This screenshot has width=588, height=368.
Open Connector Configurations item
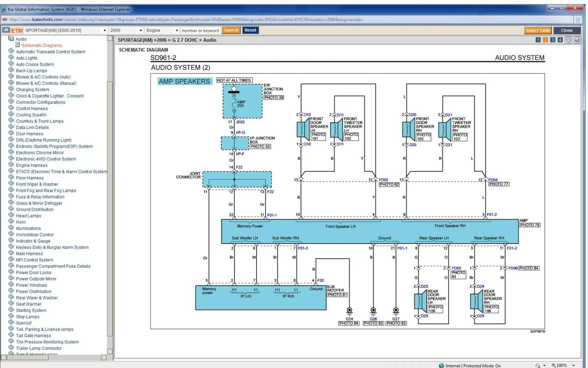40,102
